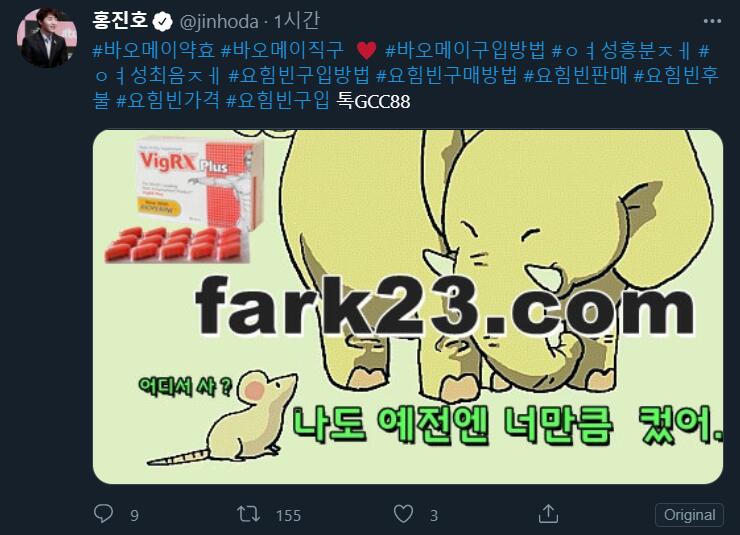Open hashtag #바오메이구입방법
This screenshot has height=535, width=740.
tap(465, 50)
